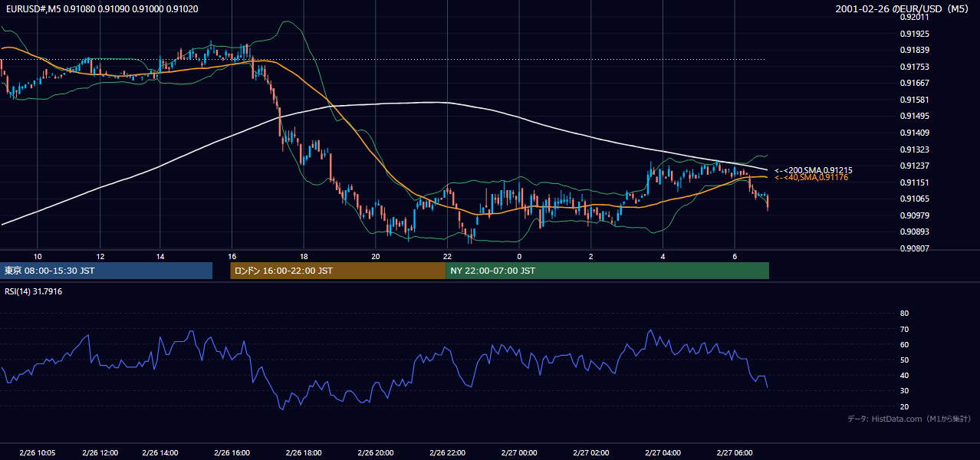The height and width of the screenshot is (460, 980).
Task: Click the 2/26 18:00 bottom time label
Action: (303, 453)
